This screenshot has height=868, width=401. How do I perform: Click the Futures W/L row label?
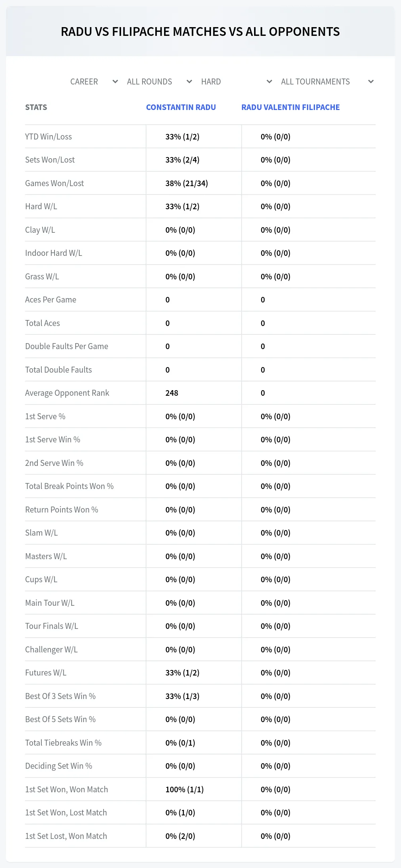click(46, 673)
